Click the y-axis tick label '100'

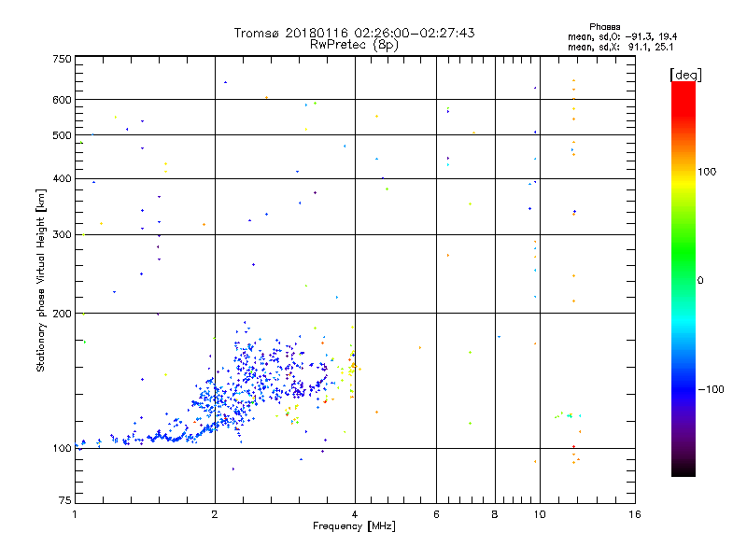pos(63,448)
